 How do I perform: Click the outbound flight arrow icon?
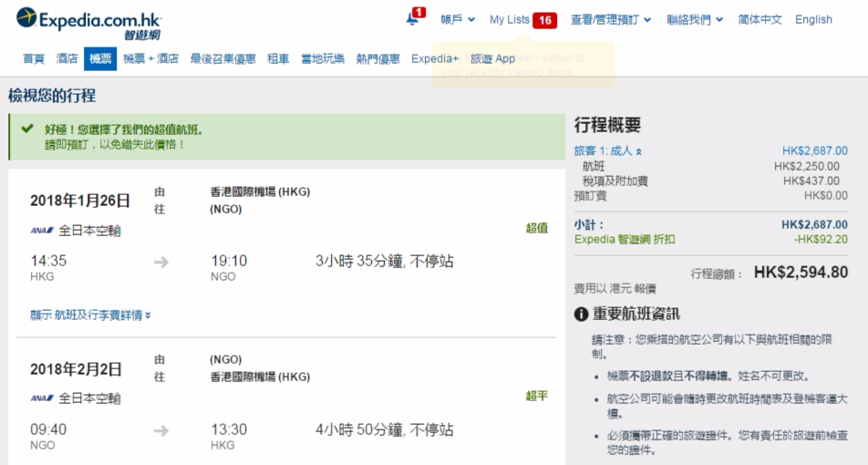click(x=161, y=262)
